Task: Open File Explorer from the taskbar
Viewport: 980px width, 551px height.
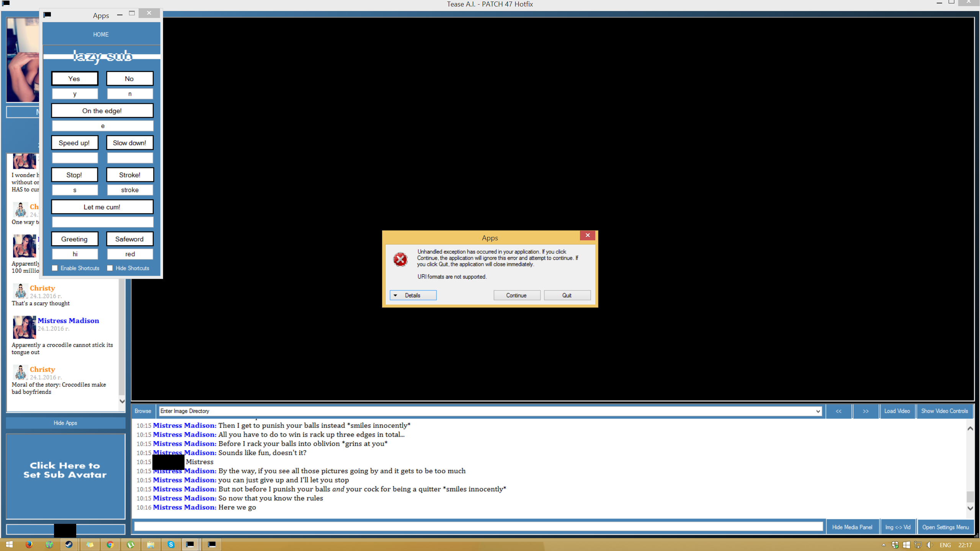Action: pos(151,544)
